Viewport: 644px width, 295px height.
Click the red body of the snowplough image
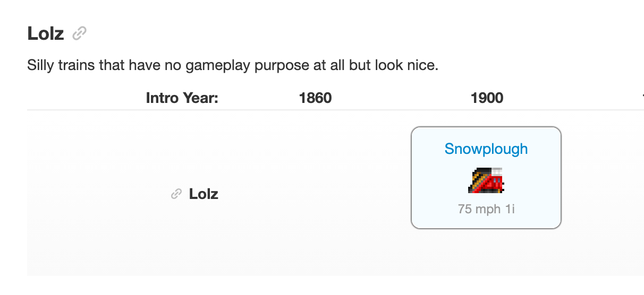pyautogui.click(x=493, y=183)
